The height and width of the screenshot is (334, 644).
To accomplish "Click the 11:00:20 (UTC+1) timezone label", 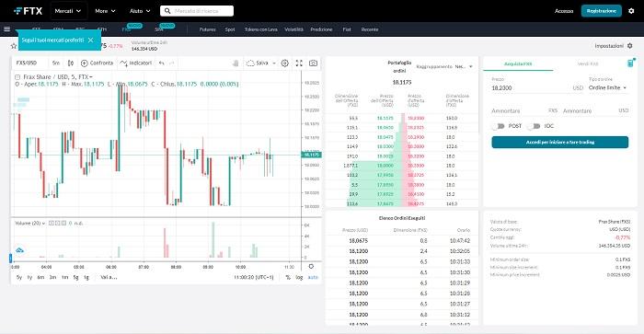I will 253,277.
